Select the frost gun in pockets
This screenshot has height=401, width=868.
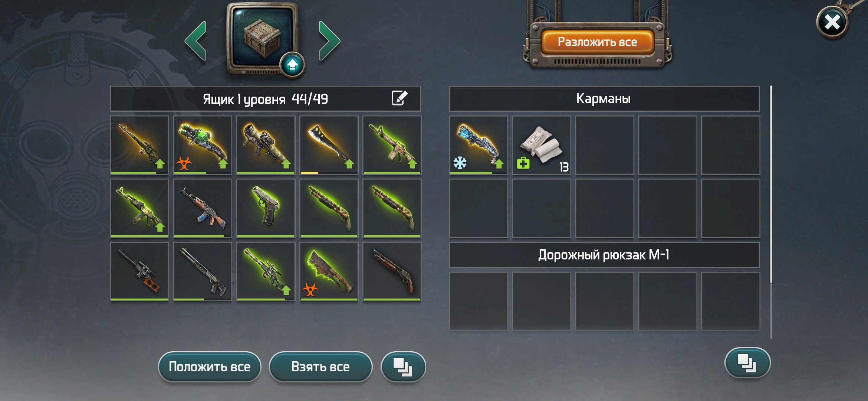pyautogui.click(x=479, y=145)
